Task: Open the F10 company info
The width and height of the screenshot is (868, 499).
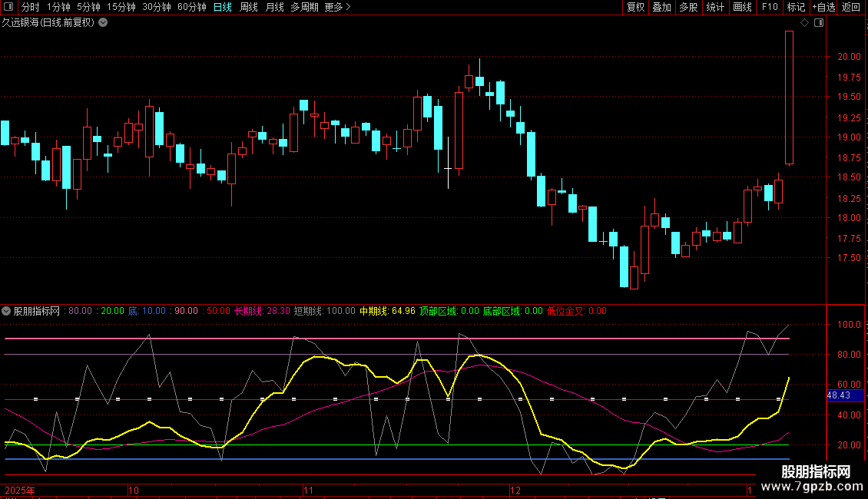Action: (x=770, y=7)
